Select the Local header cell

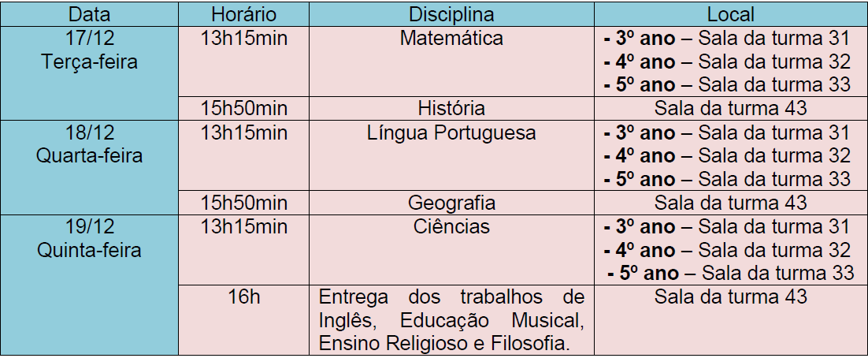click(730, 14)
